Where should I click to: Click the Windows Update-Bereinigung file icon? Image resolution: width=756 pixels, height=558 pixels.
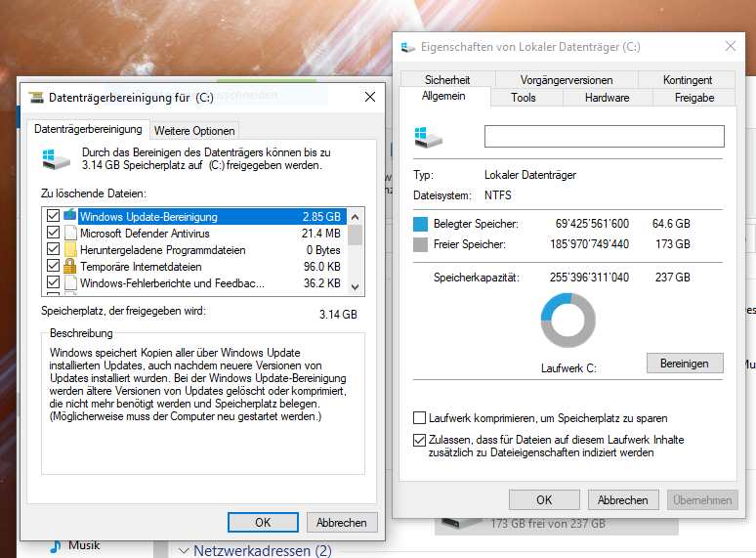click(x=70, y=216)
